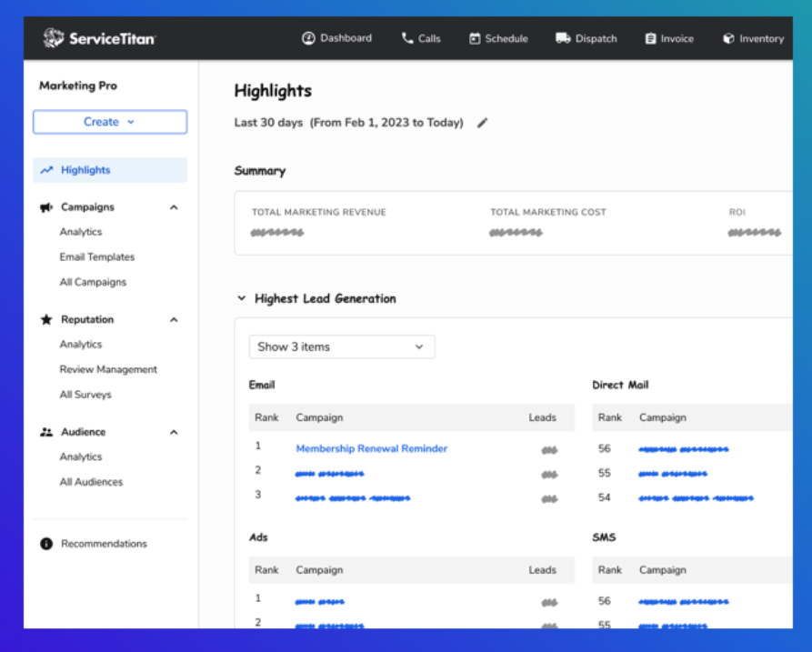Click the ServiceTitan logo
This screenshot has width=812, height=652.
click(99, 38)
